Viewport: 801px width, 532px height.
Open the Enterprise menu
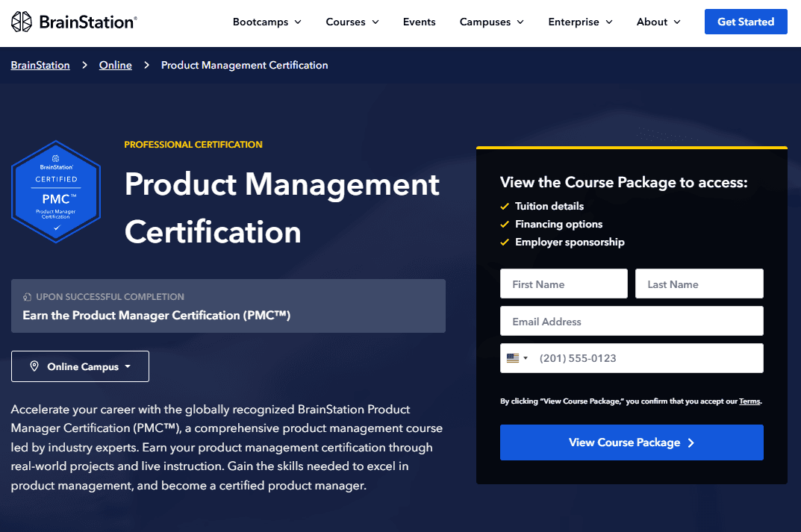(x=580, y=22)
